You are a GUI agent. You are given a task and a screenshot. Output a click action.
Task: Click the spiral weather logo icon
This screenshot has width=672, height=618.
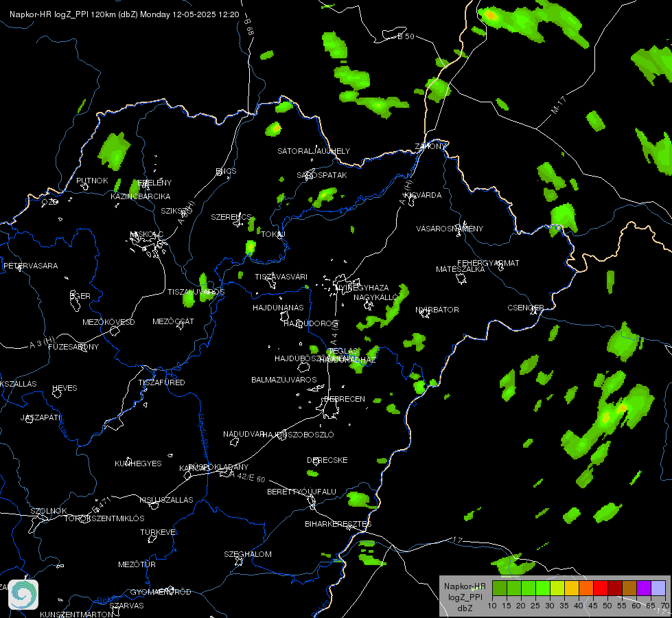(23, 595)
